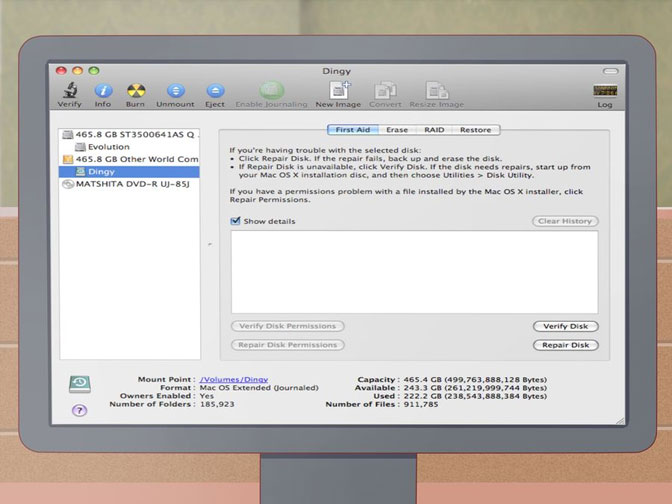Image resolution: width=672 pixels, height=504 pixels.
Task: Unmount the volume via toolbar icon
Action: pos(175,91)
